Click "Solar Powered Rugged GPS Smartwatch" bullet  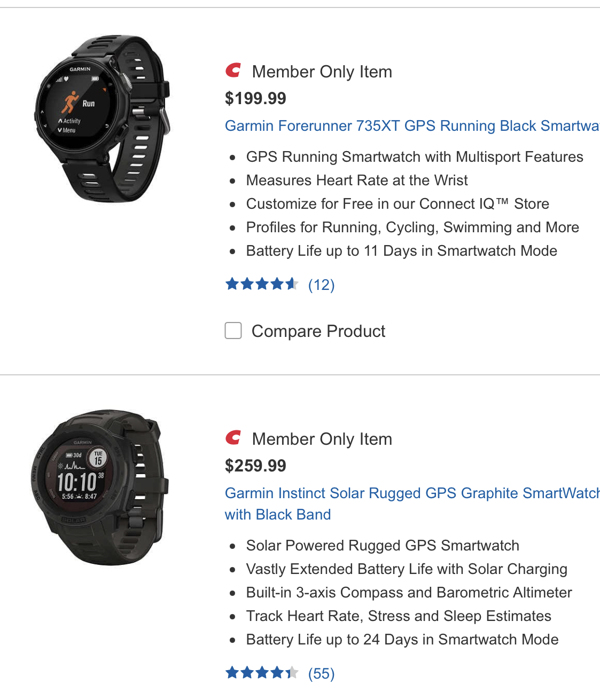[383, 546]
